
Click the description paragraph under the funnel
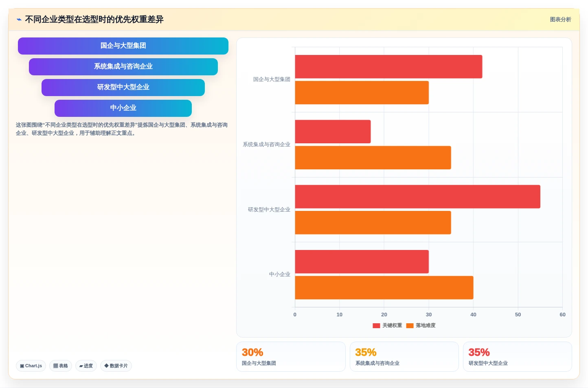coord(122,129)
